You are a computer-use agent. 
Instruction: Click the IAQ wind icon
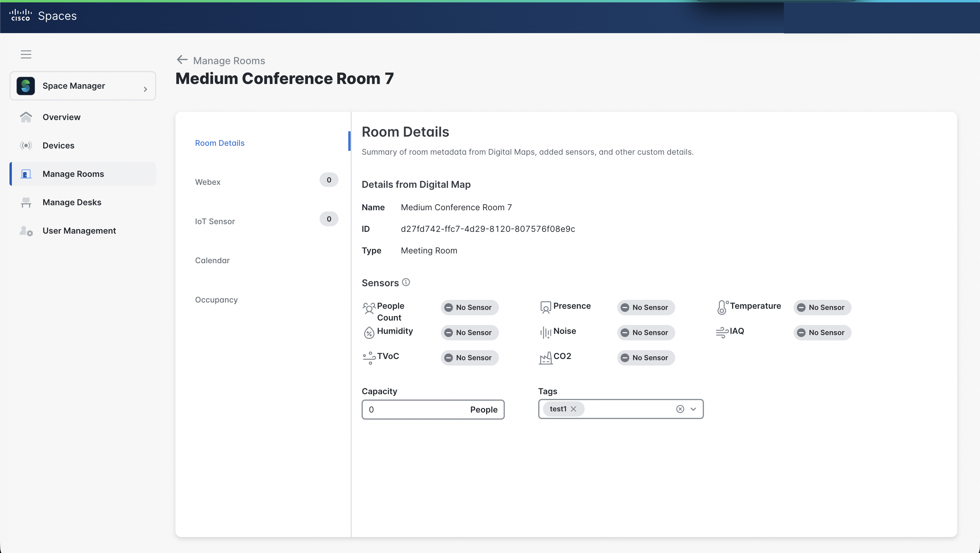click(722, 332)
